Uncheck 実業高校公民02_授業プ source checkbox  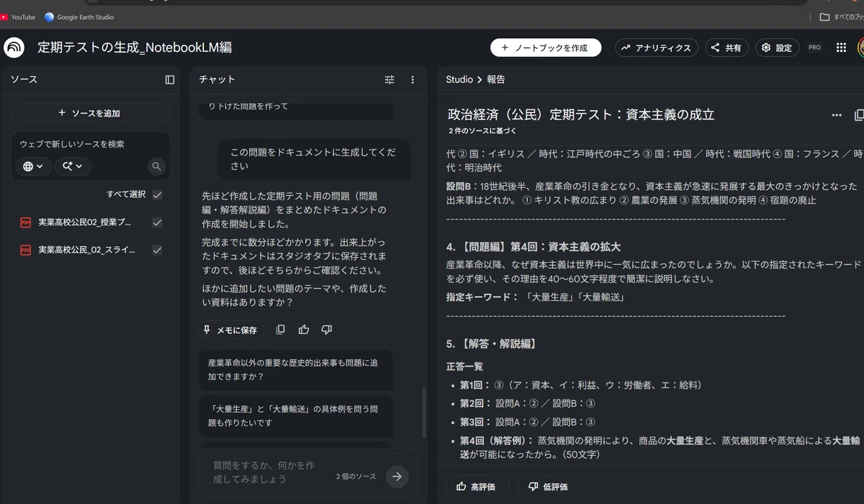pos(157,222)
